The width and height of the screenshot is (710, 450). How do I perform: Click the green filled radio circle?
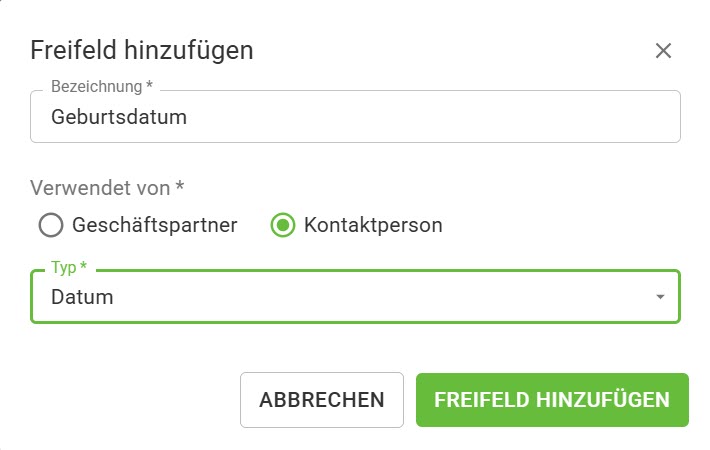coord(283,225)
